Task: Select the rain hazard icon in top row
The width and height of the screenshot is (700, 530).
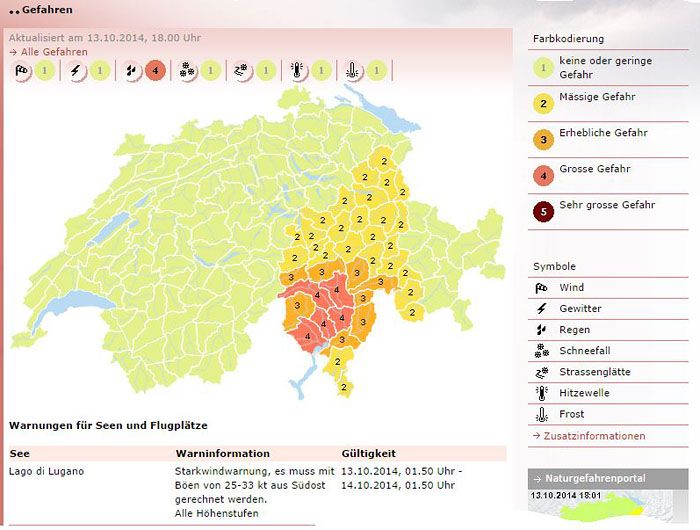Action: (131, 71)
